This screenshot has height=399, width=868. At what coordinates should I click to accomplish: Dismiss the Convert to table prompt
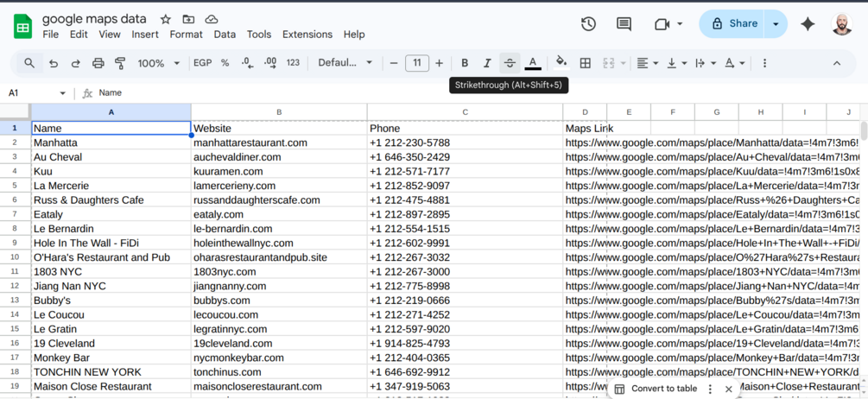[x=728, y=389]
